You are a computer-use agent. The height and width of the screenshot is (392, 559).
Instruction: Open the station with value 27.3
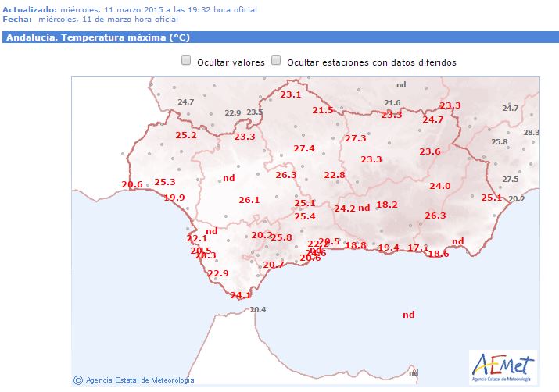pyautogui.click(x=356, y=138)
